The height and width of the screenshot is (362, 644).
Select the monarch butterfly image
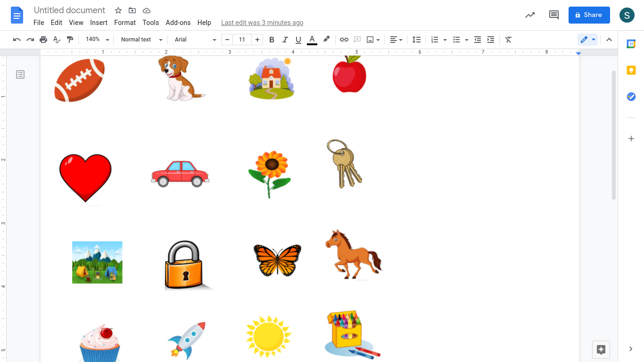coord(277,260)
